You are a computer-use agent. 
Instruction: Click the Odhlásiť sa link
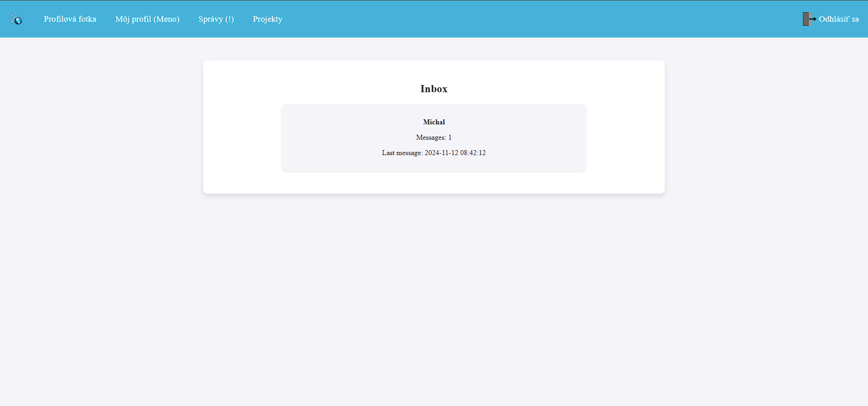pyautogui.click(x=839, y=19)
